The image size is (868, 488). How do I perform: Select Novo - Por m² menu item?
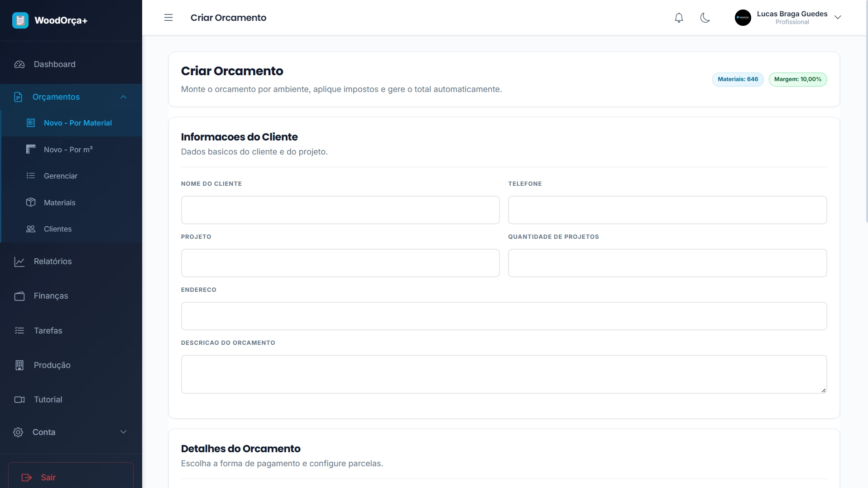click(x=68, y=150)
